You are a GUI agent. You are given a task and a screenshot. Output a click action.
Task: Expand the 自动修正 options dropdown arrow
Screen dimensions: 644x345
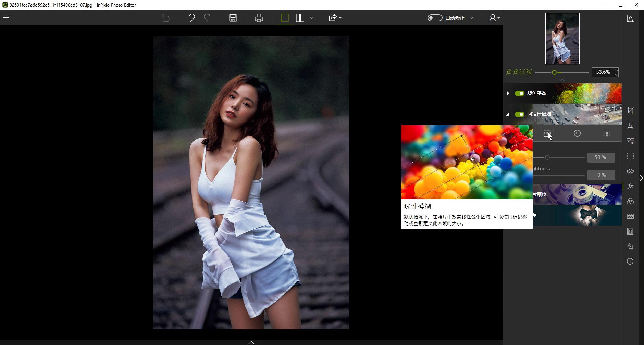(x=471, y=18)
